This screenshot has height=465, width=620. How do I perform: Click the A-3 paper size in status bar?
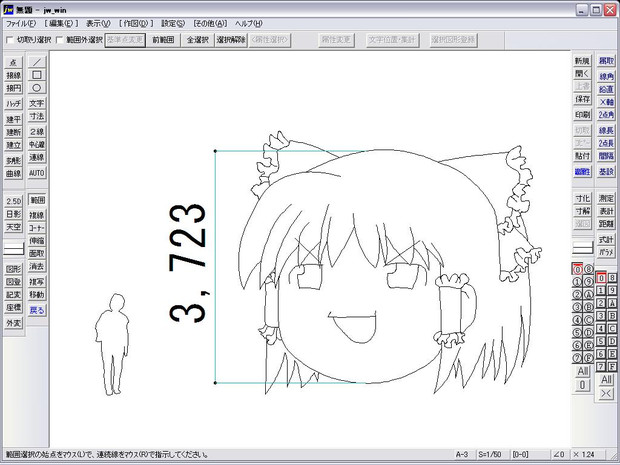click(x=462, y=455)
